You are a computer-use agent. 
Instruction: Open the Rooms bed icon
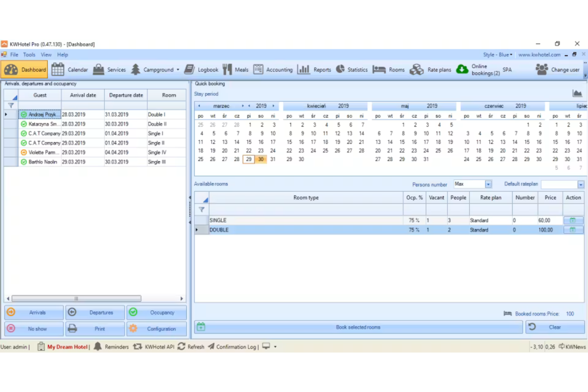[379, 70]
